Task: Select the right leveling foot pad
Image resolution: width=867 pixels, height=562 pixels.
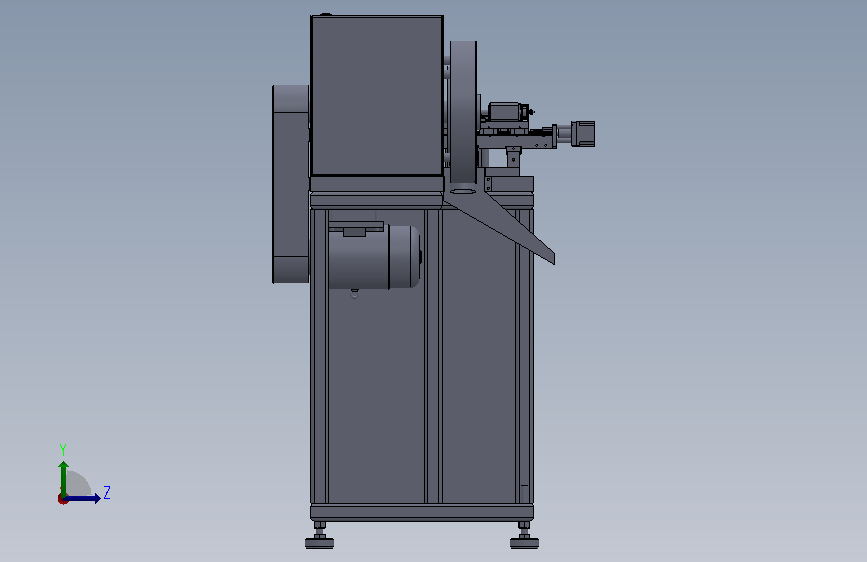Action: pyautogui.click(x=524, y=543)
